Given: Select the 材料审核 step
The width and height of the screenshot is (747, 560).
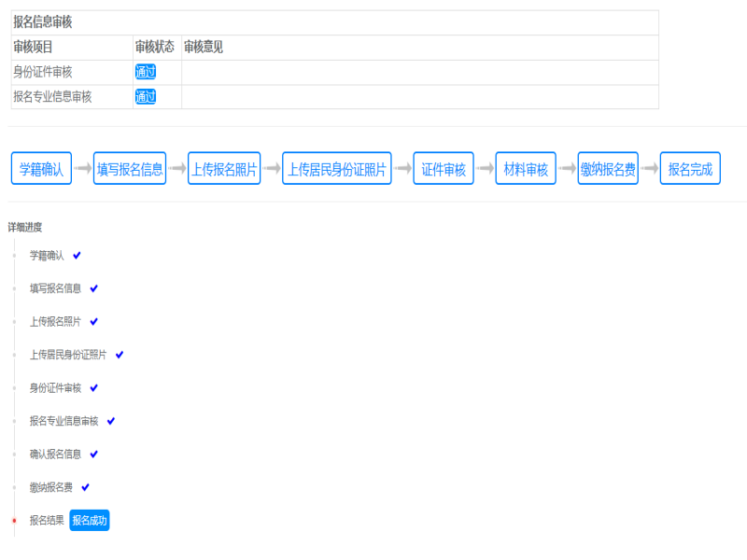Looking at the screenshot, I should coord(525,168).
